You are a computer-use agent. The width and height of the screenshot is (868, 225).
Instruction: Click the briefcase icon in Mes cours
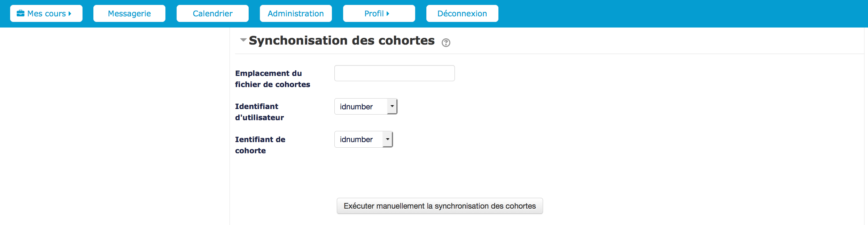[x=21, y=13]
